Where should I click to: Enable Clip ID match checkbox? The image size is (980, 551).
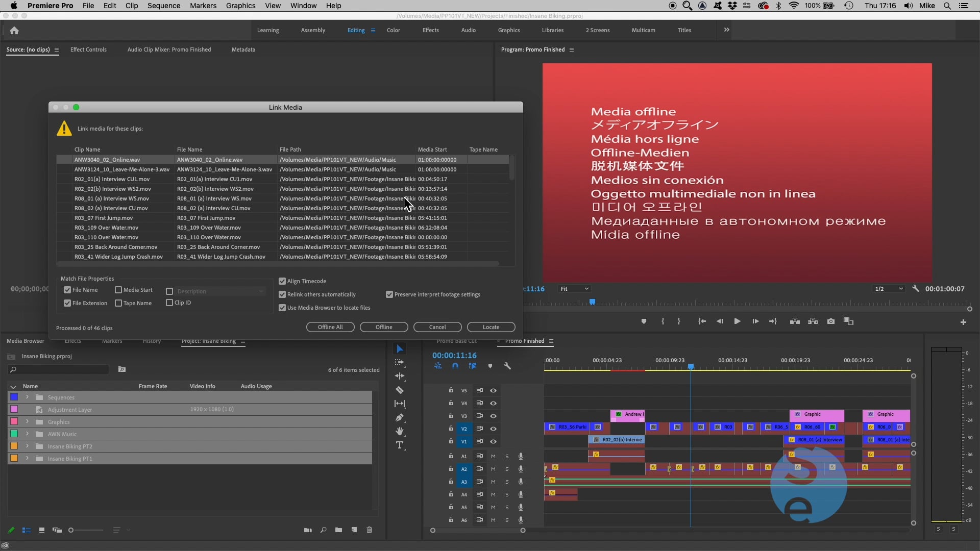click(x=169, y=303)
